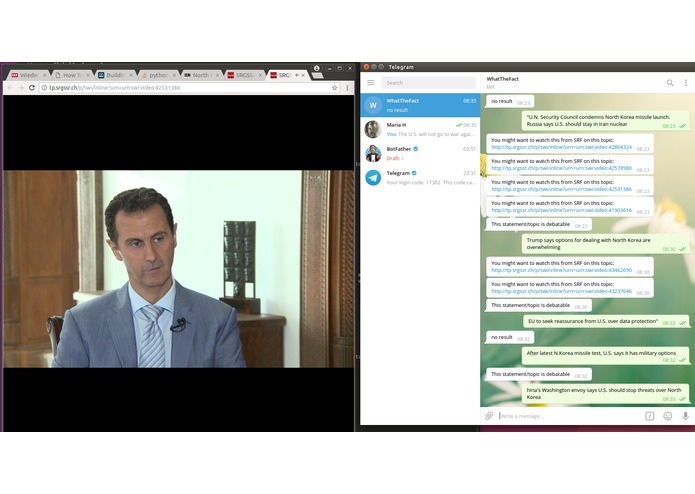695x494 pixels.
Task: Click the topmost 'no result' message at 08:23
Action: click(510, 101)
